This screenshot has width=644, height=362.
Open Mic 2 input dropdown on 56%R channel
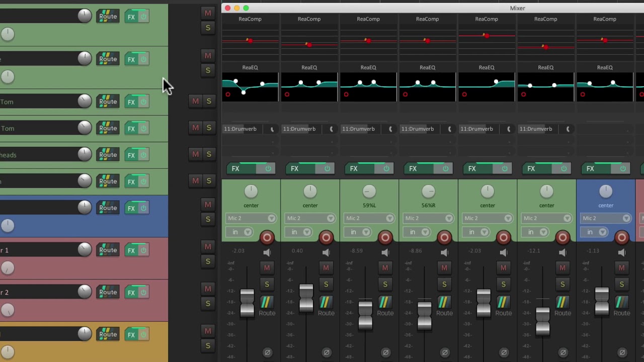428,218
